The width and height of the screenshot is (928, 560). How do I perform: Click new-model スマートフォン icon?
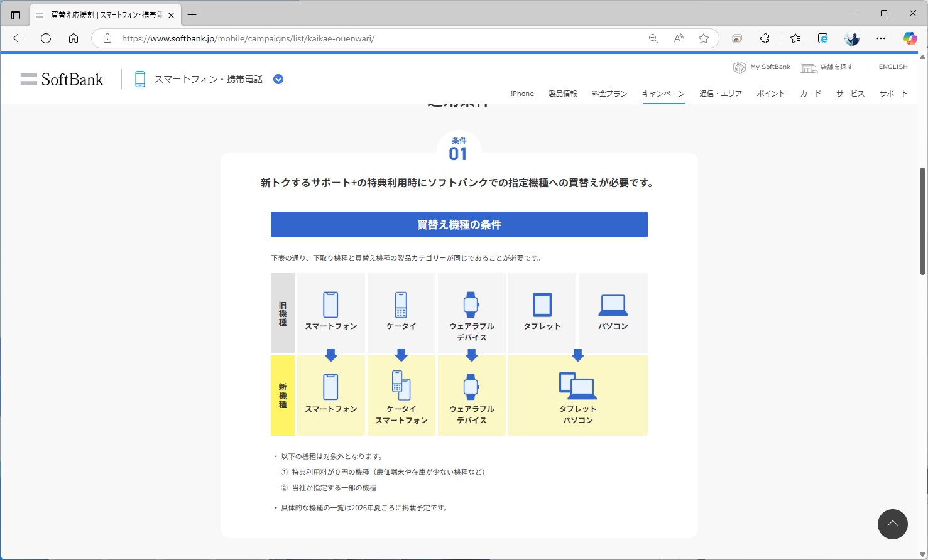330,387
